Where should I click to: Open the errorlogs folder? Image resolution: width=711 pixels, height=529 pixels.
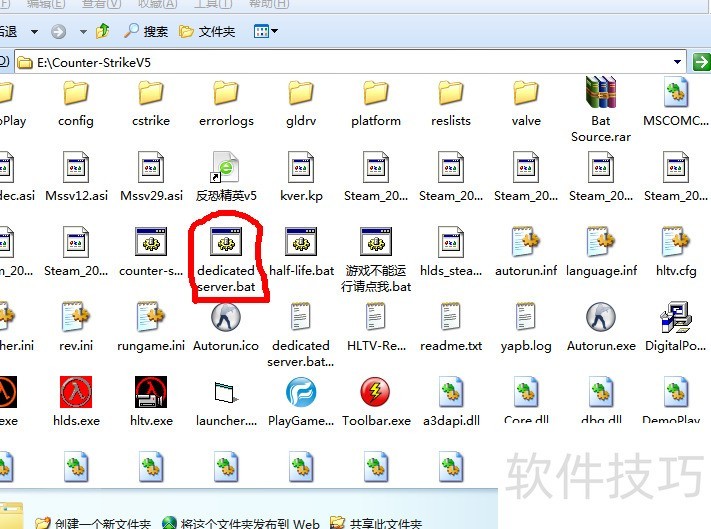(226, 104)
